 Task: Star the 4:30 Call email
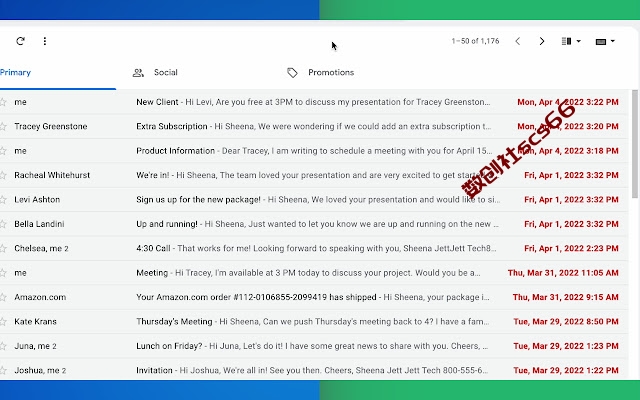pos(2,249)
